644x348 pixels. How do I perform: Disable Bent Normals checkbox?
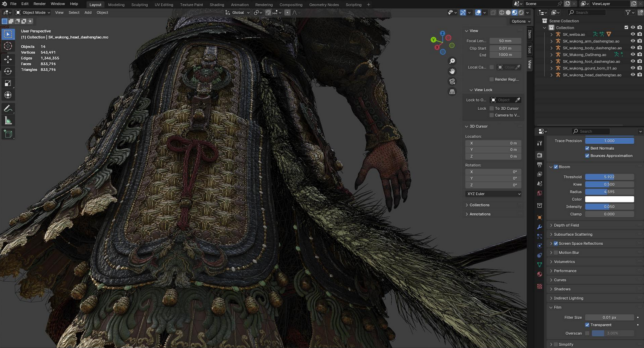(587, 148)
